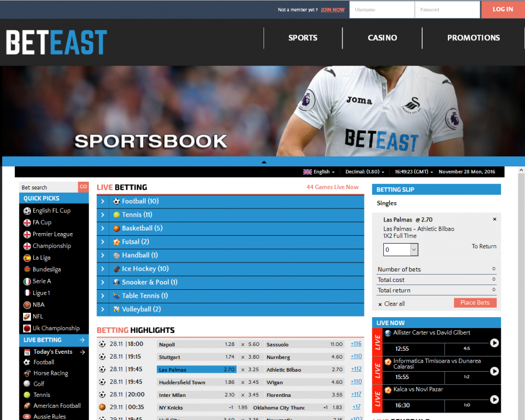Click the Live Betting arrow icon in sidebar

(x=82, y=340)
